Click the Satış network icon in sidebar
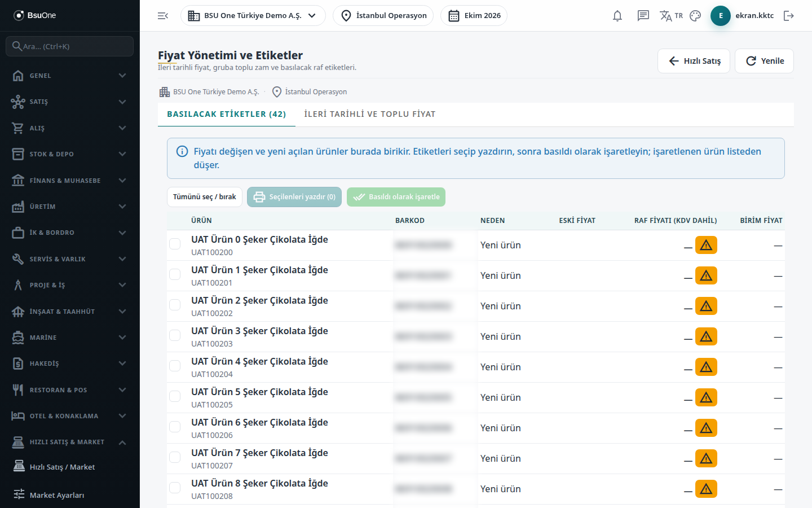Screen dimensions: 812x508 pos(18,102)
